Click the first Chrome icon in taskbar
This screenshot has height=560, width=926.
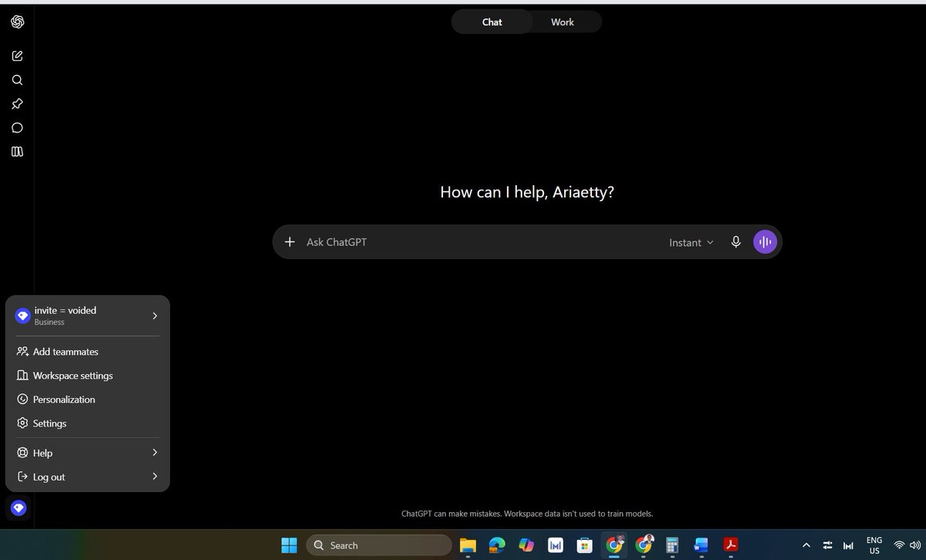click(x=614, y=545)
